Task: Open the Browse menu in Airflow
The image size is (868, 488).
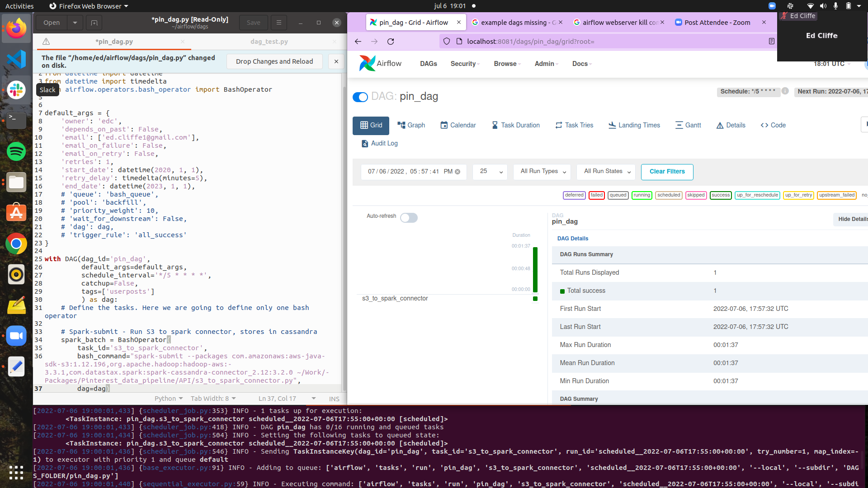Action: point(507,64)
